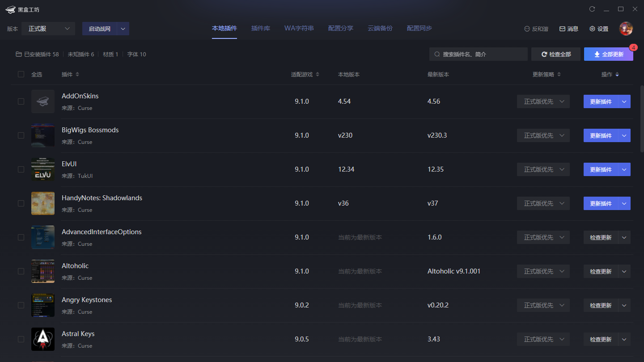Tick the select-all checkbox
This screenshot has width=644, height=362.
click(21, 74)
